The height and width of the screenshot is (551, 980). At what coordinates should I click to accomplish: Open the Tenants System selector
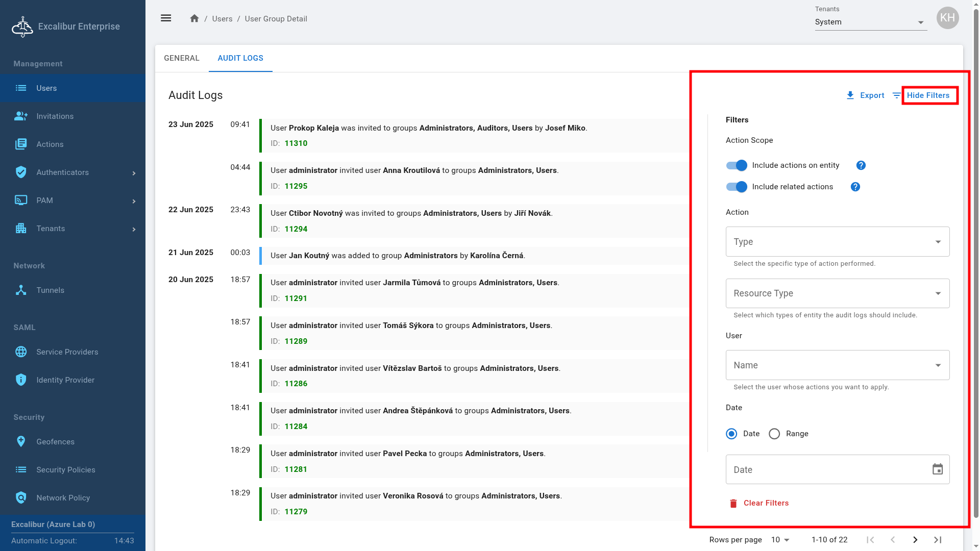870,22
